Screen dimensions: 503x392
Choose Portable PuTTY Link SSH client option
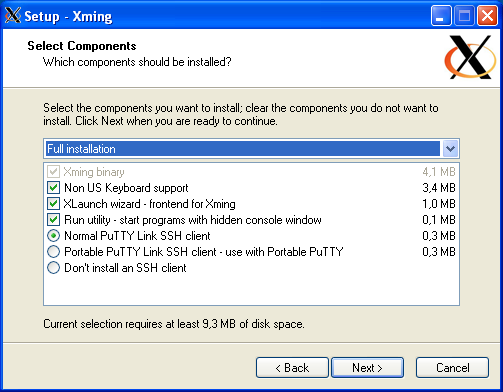pyautogui.click(x=53, y=252)
